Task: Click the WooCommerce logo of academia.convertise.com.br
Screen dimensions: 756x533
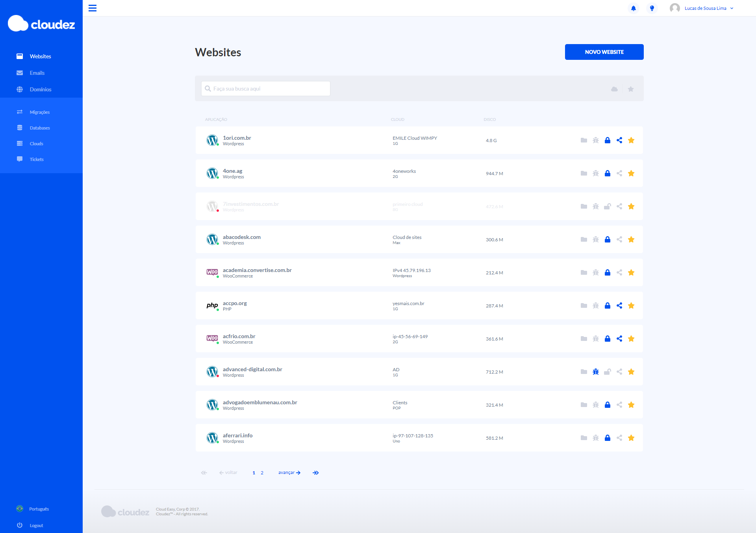Action: 212,272
